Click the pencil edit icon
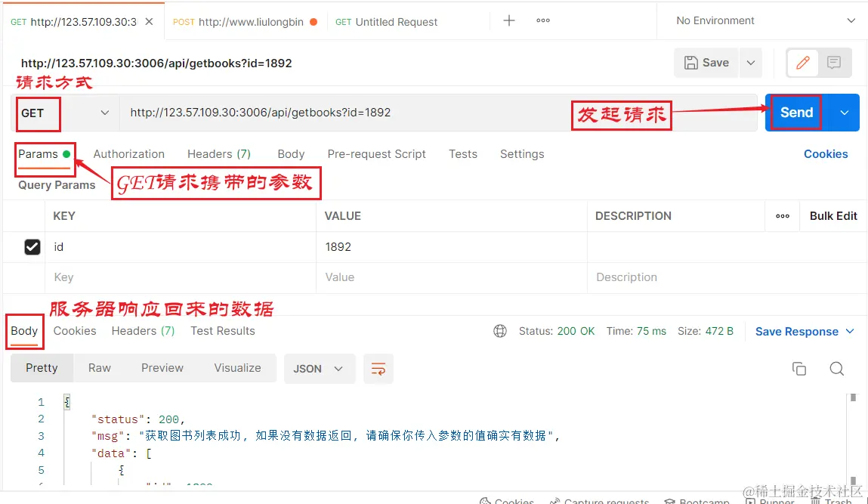Image resolution: width=868 pixels, height=504 pixels. pos(803,63)
